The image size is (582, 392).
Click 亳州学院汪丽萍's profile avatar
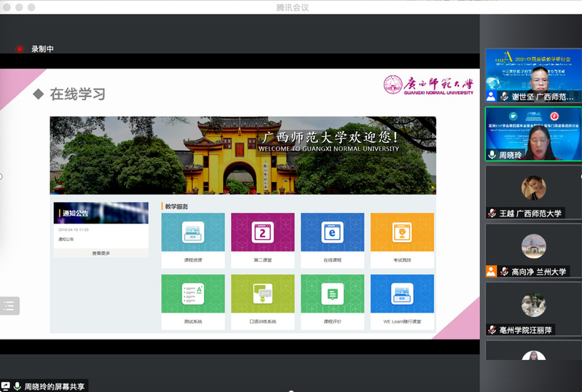pyautogui.click(x=533, y=305)
